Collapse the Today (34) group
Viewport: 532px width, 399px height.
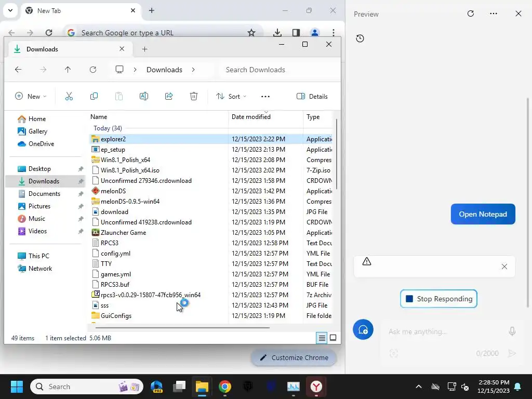[108, 128]
